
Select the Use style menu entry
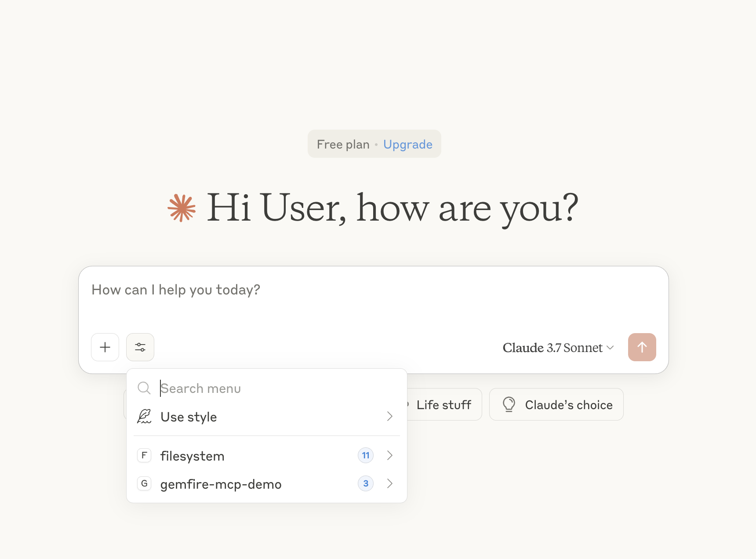267,417
